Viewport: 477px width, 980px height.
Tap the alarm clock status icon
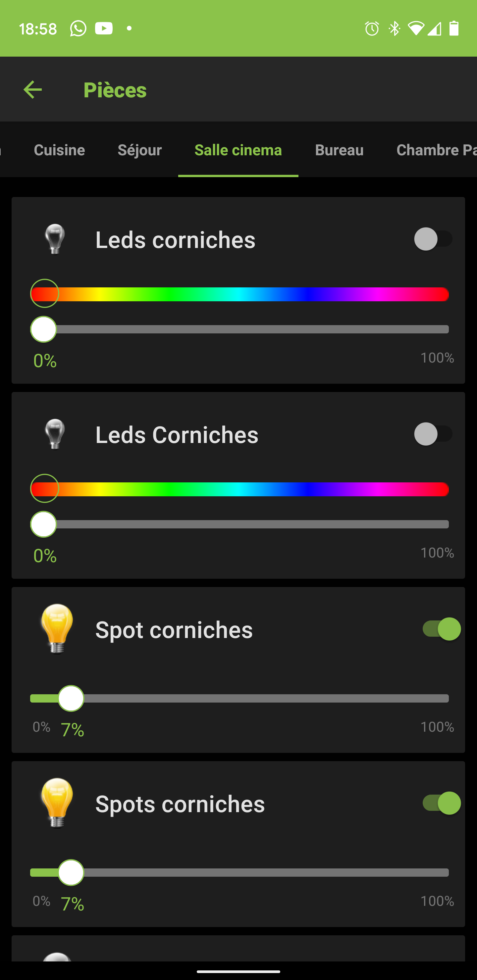(372, 28)
